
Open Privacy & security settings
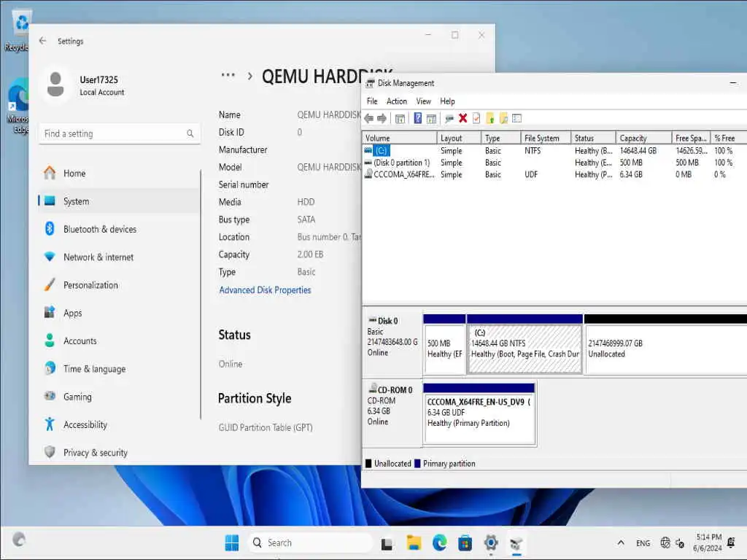coord(119,452)
